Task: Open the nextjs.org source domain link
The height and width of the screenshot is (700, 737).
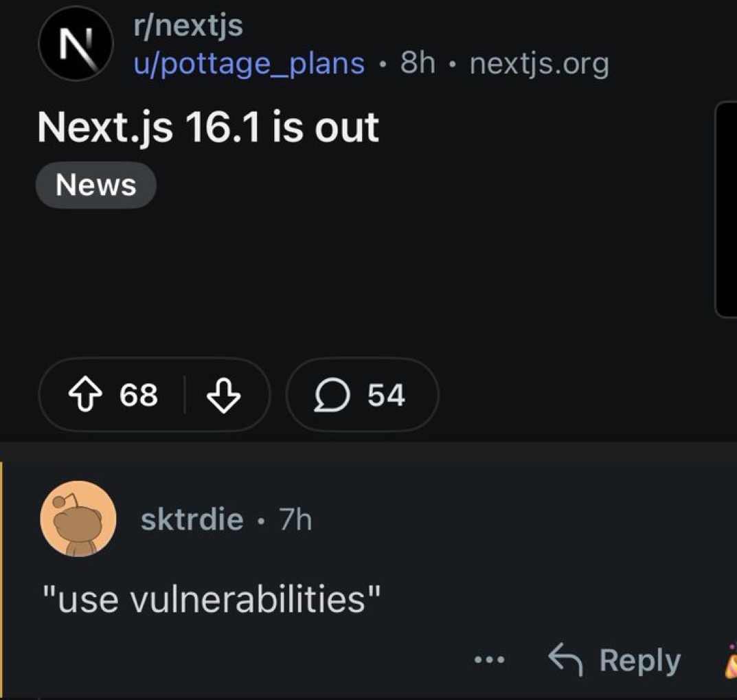Action: (539, 64)
